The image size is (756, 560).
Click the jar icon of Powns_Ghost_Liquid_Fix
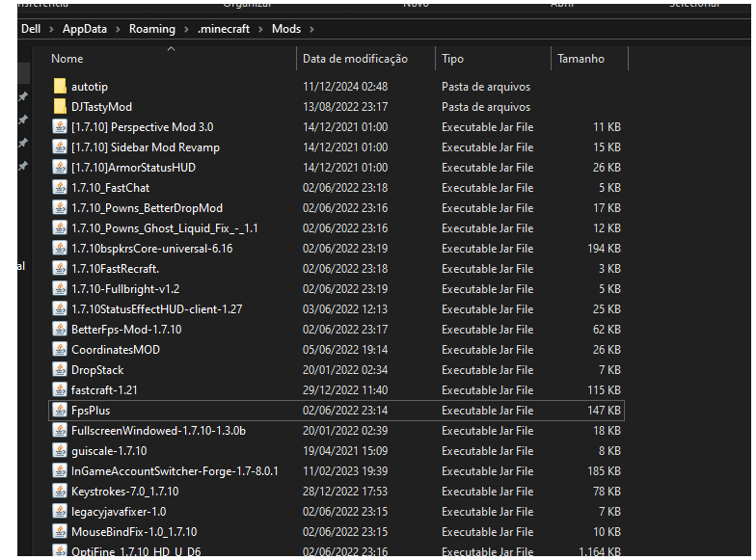[x=60, y=227]
